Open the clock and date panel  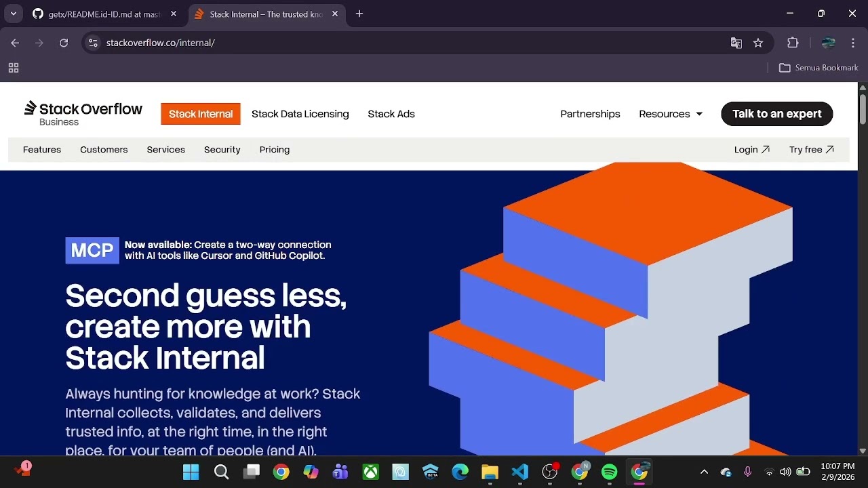coord(837,472)
